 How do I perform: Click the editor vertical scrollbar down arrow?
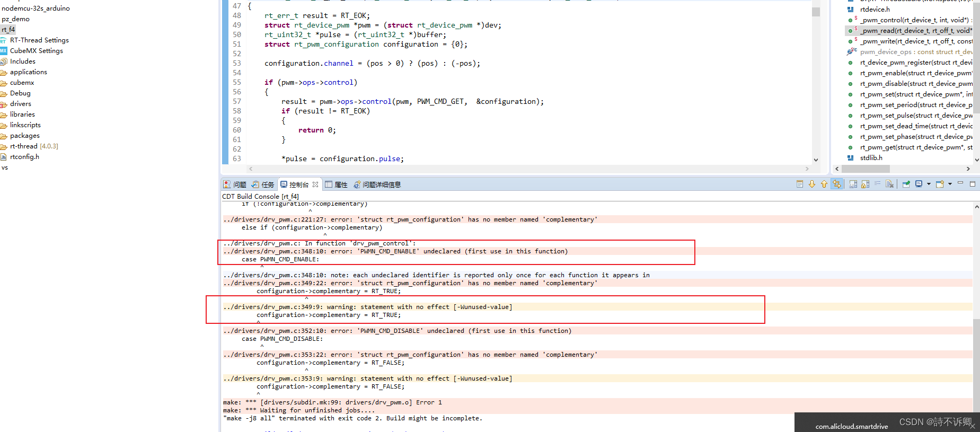click(816, 160)
